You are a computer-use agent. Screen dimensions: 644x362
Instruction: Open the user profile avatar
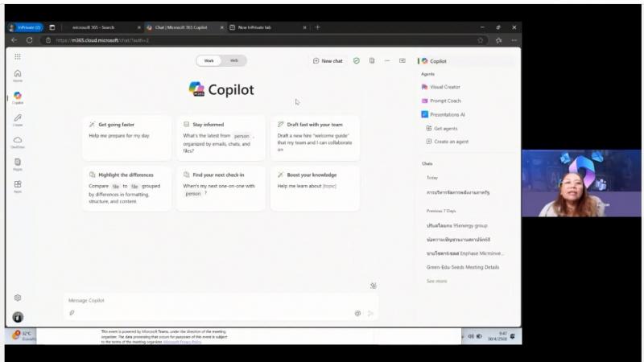pos(18,317)
